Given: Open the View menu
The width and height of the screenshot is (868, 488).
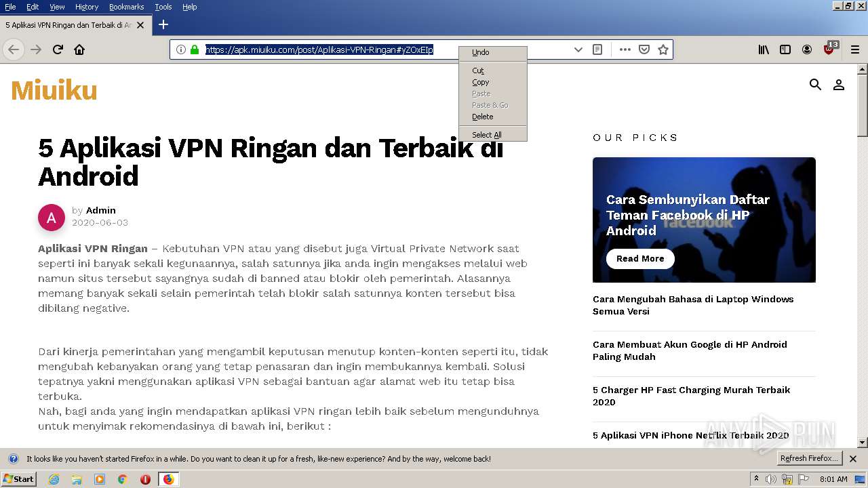Looking at the screenshot, I should pyautogui.click(x=57, y=7).
